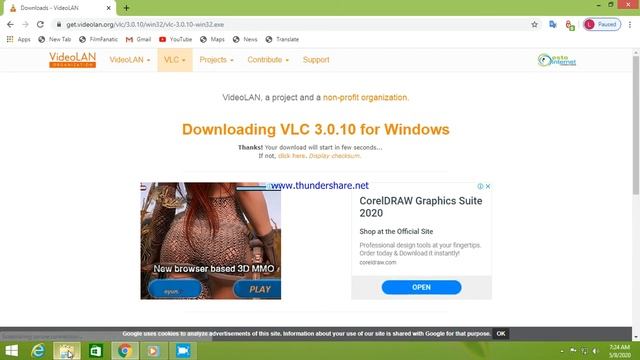Open the media player taskbar icon
This screenshot has width=640, height=360.
[x=154, y=351]
